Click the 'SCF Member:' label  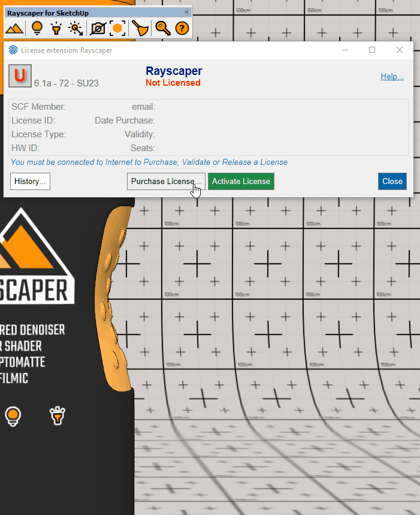tap(38, 107)
